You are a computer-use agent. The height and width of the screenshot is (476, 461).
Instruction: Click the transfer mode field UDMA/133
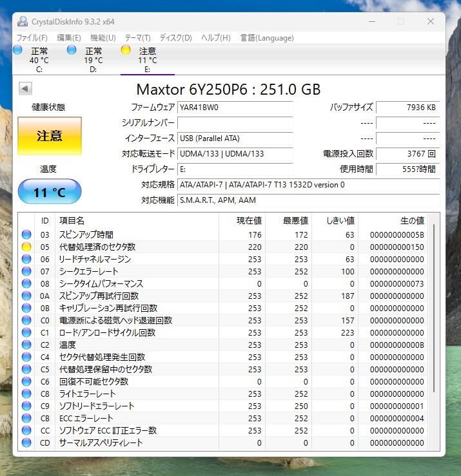click(235, 154)
